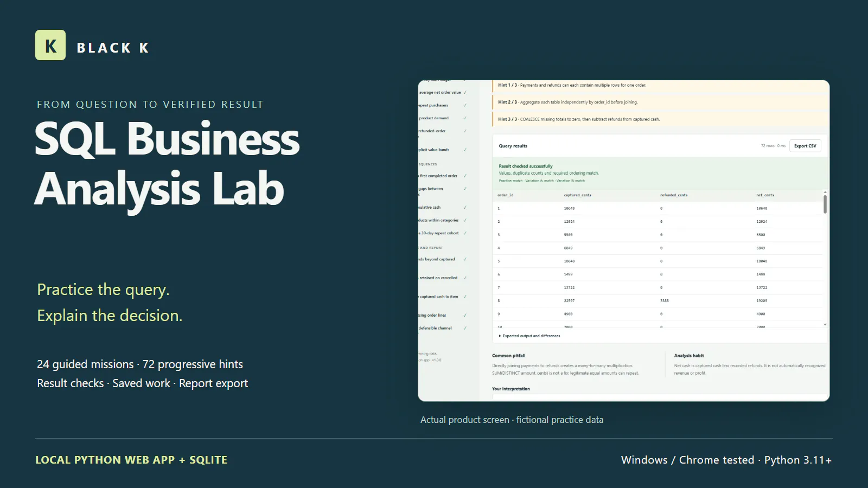The image size is (868, 488).
Task: Click the Export CSV button
Action: point(805,146)
